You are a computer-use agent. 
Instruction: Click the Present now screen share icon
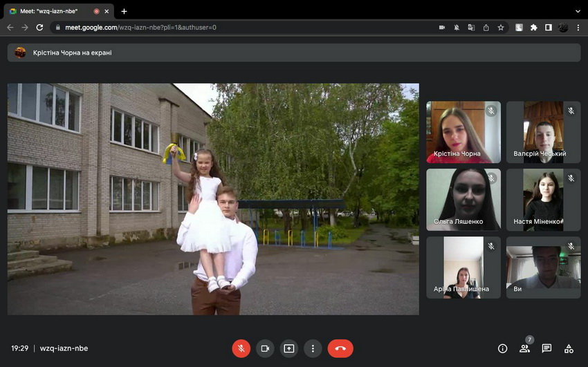point(288,348)
